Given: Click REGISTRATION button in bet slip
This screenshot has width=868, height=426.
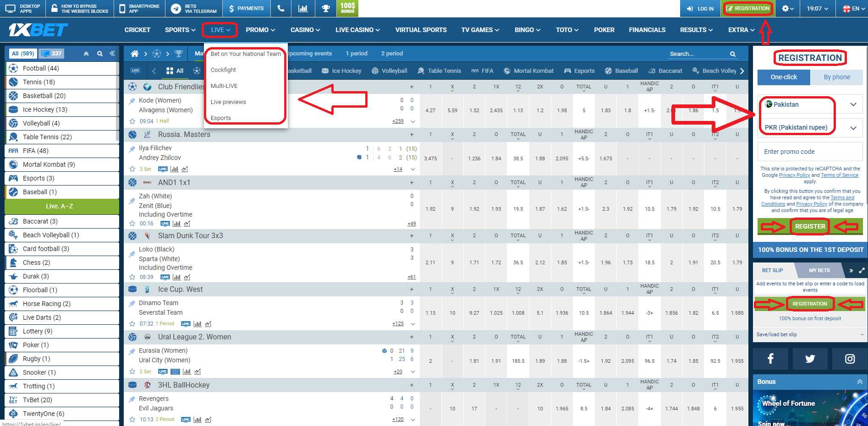Looking at the screenshot, I should coord(810,304).
